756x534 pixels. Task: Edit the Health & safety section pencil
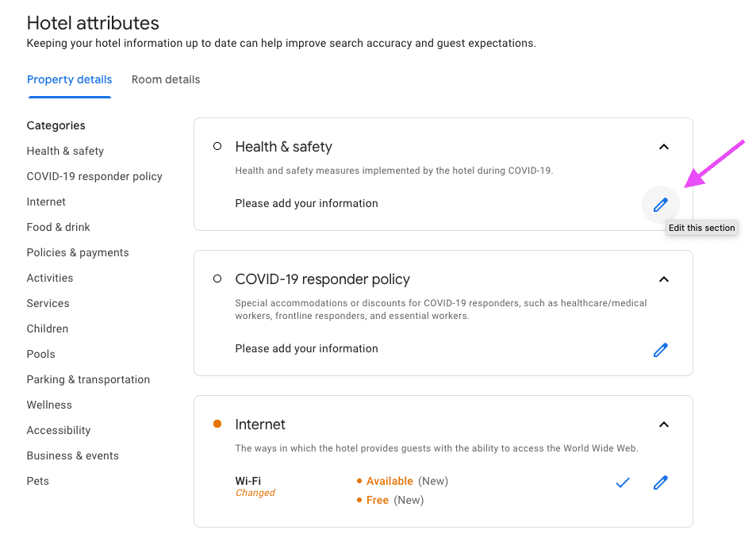[x=661, y=205]
